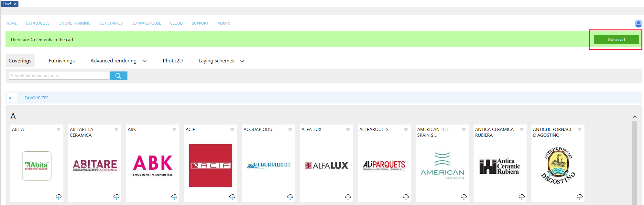Click the ACQUARIODUE cloud download icon

290,197
